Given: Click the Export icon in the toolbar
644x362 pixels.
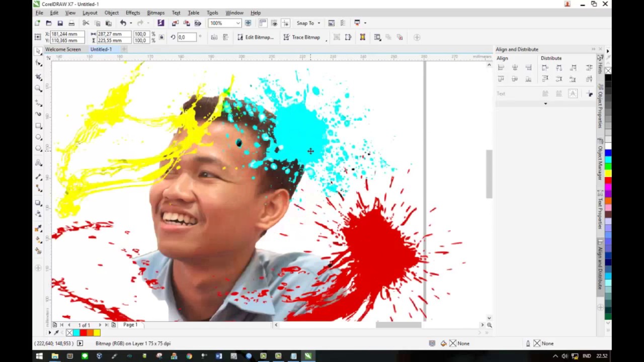Looking at the screenshot, I should point(187,23).
